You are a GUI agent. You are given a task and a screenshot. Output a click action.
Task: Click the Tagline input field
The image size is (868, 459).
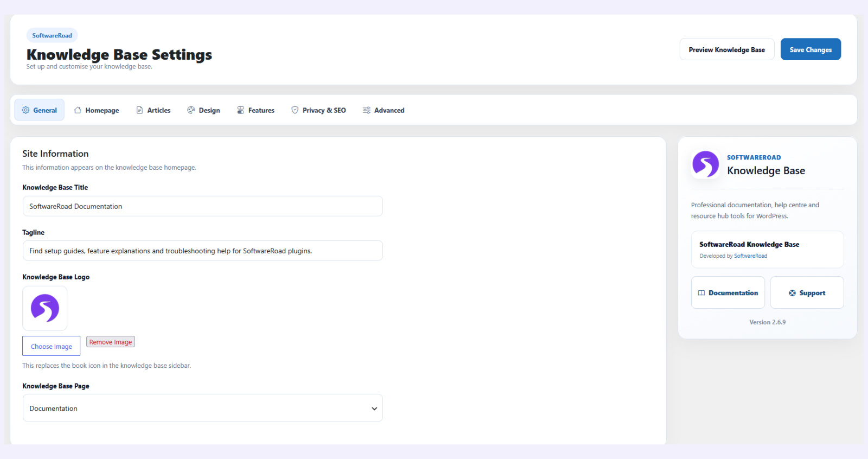(x=203, y=251)
